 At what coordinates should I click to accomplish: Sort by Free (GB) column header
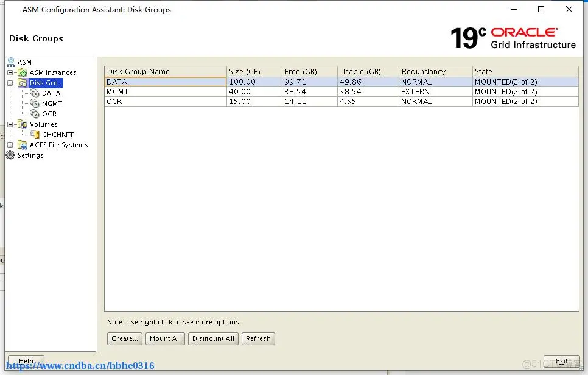point(310,72)
